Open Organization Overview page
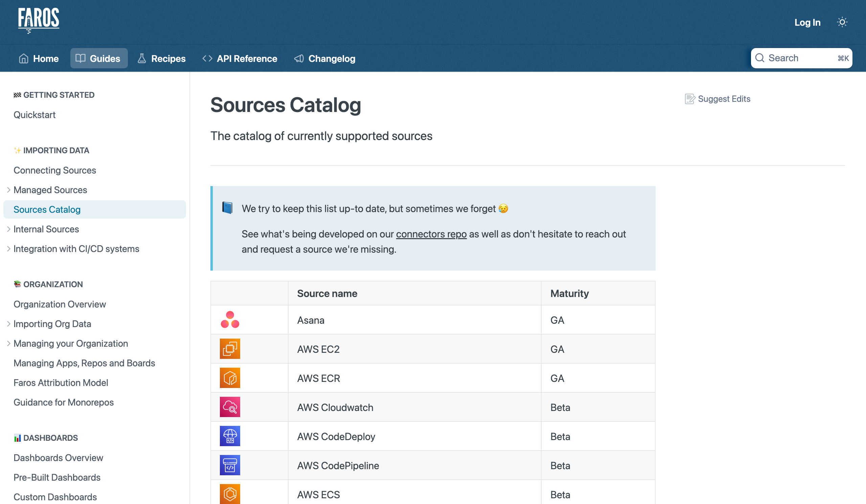The image size is (866, 504). 60,304
